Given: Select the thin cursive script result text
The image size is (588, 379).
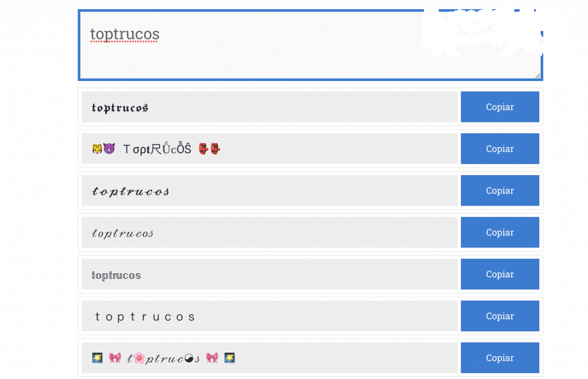Looking at the screenshot, I should click(122, 234).
